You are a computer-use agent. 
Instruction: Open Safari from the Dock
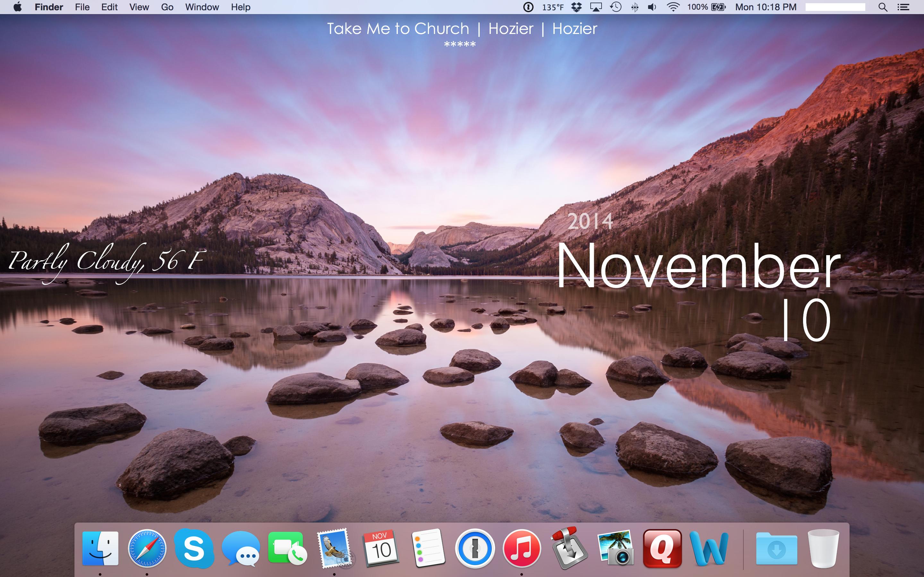coord(147,549)
